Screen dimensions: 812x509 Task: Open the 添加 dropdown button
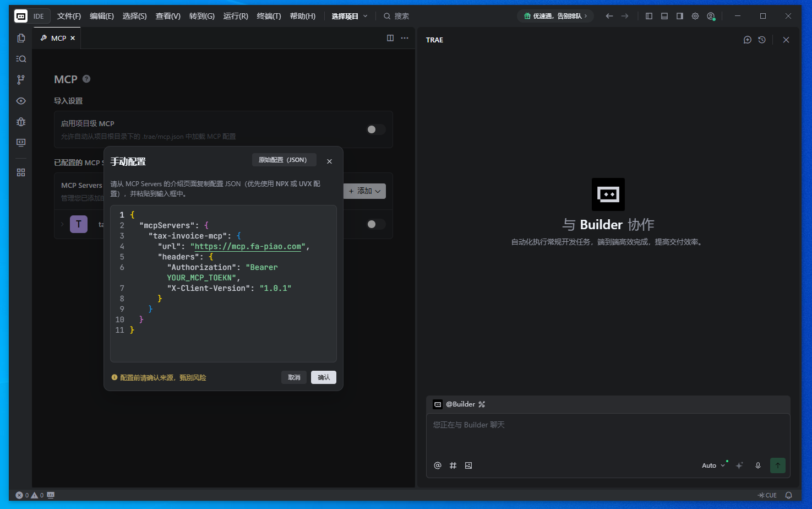[x=364, y=191]
